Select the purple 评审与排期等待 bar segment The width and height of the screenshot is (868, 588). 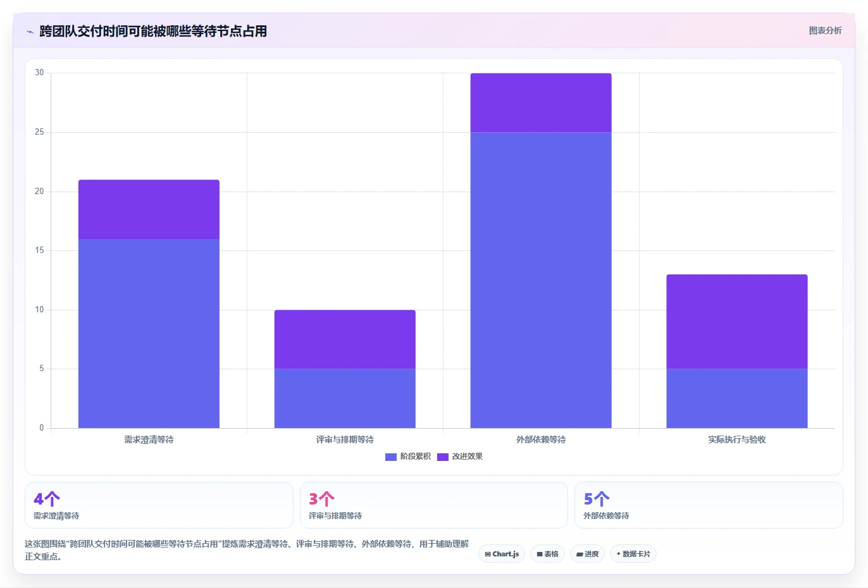345,340
